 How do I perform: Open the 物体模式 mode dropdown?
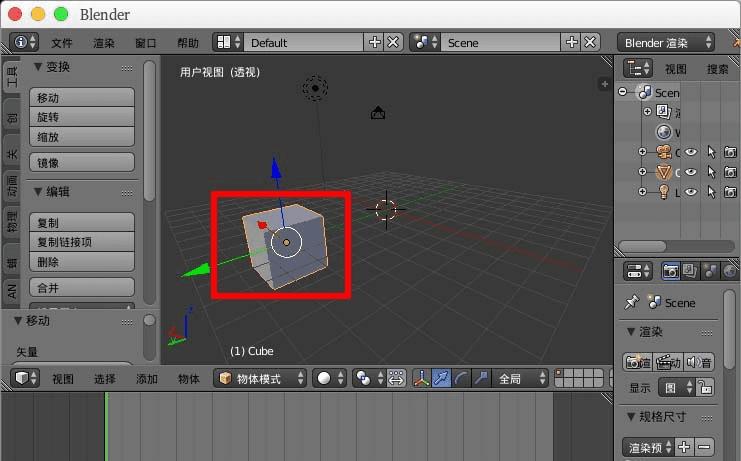pos(260,378)
